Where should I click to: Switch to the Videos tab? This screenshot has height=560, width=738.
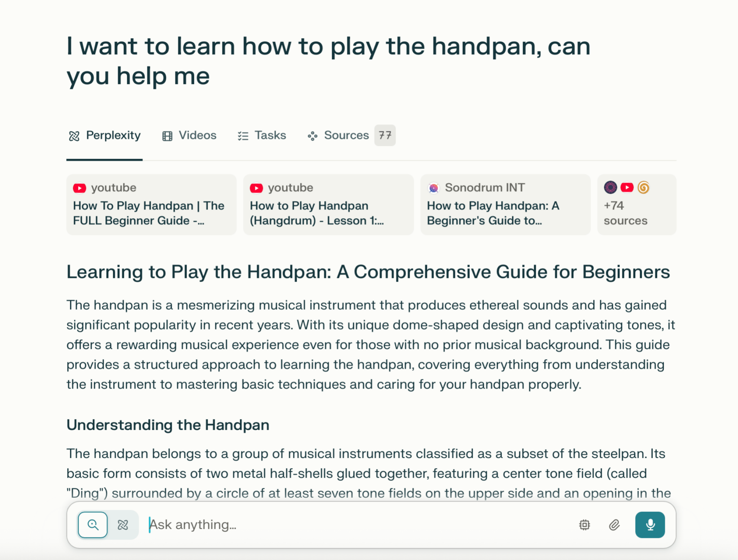click(189, 135)
